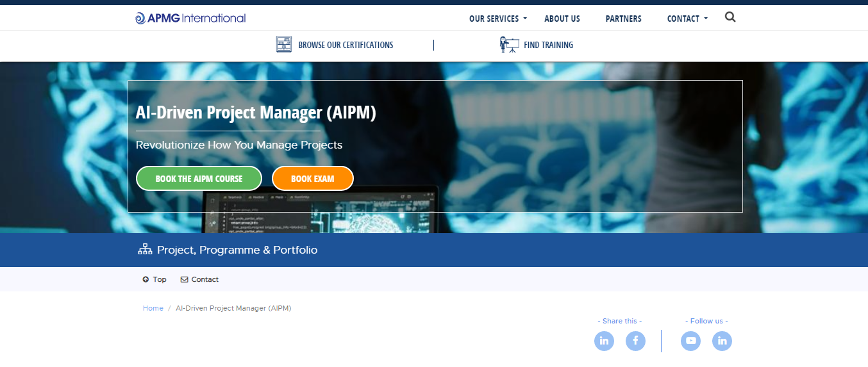Click the APMG International logo
The width and height of the screenshot is (868, 367).
[x=190, y=18]
